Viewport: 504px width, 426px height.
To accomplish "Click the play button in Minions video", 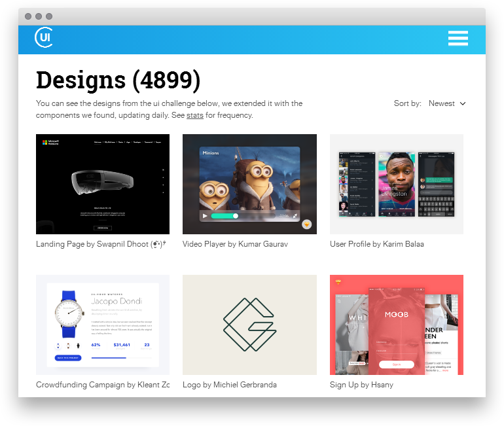I will [x=205, y=216].
